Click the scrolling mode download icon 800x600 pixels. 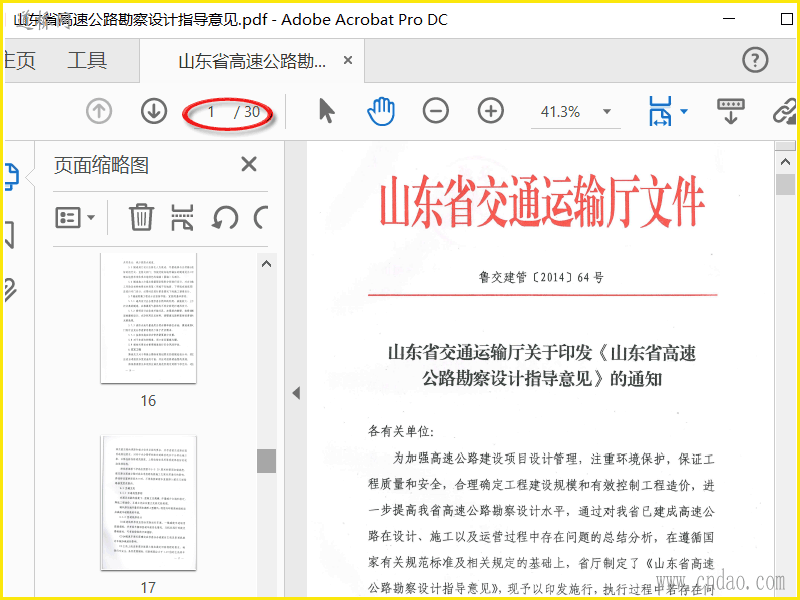(731, 111)
